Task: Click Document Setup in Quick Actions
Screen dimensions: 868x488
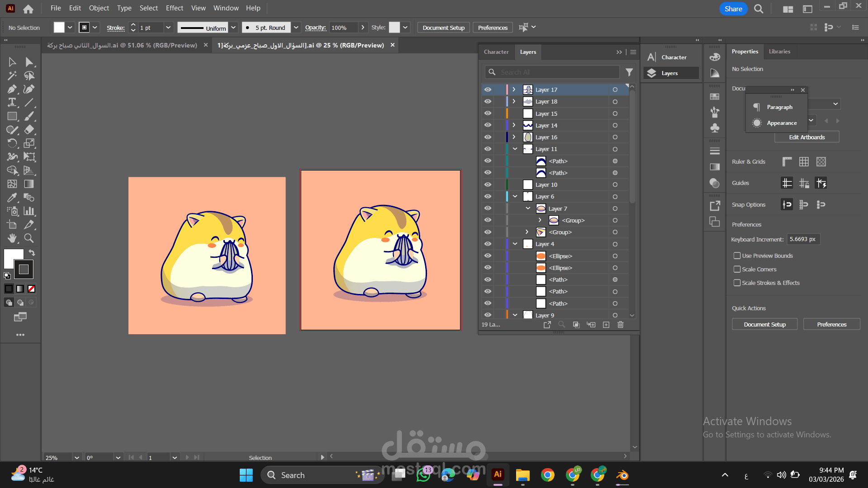Action: 764,325
